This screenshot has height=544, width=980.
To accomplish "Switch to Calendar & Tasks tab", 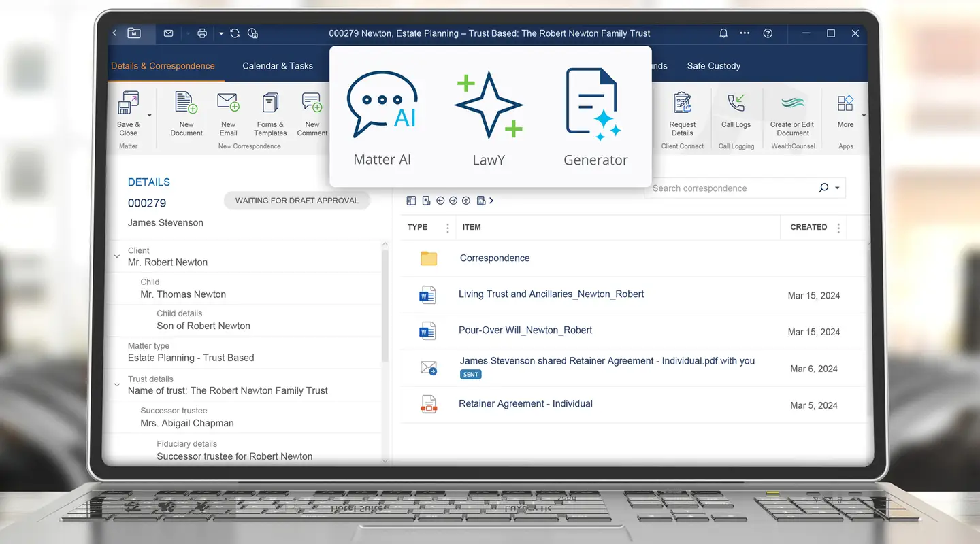I will [x=278, y=66].
